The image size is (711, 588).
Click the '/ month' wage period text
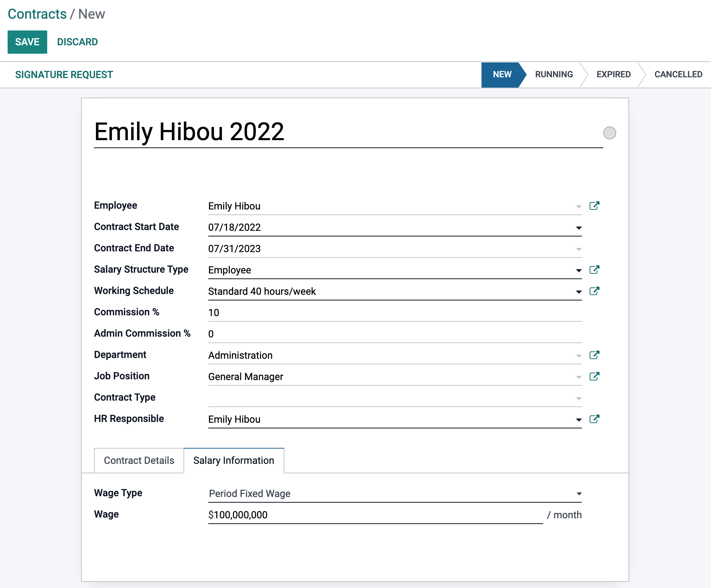(564, 515)
